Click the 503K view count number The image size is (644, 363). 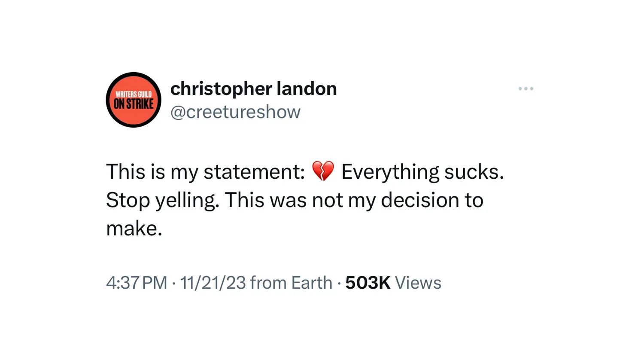tap(368, 283)
